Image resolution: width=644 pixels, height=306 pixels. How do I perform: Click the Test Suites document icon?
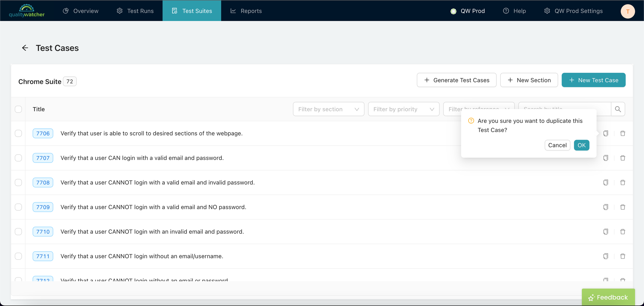(175, 11)
